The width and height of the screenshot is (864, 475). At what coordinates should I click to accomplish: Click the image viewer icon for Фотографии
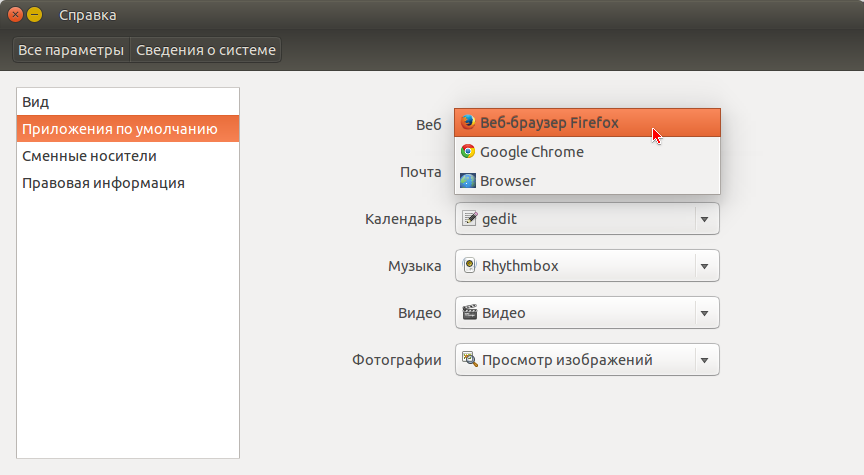click(469, 360)
